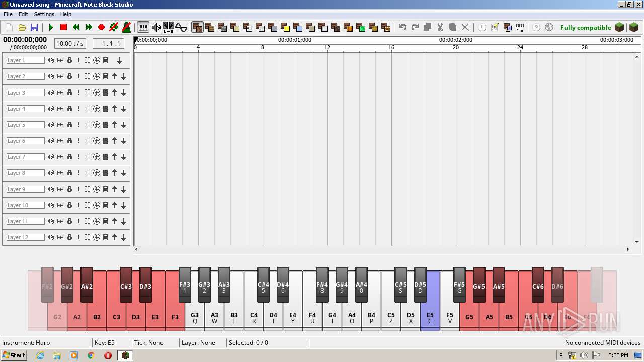Screen dimensions: 644x362
Task: Move Layer 1 down with its down arrow
Action: (x=119, y=60)
